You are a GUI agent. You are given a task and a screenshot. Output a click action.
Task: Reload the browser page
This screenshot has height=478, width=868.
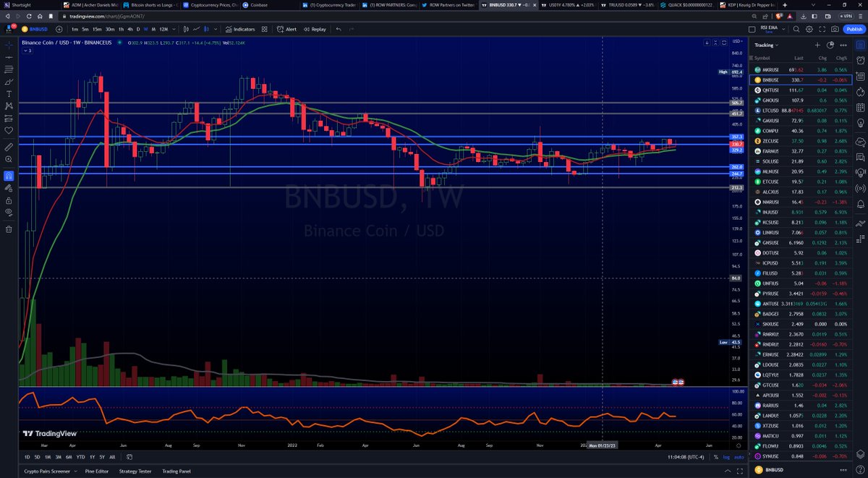pos(30,15)
